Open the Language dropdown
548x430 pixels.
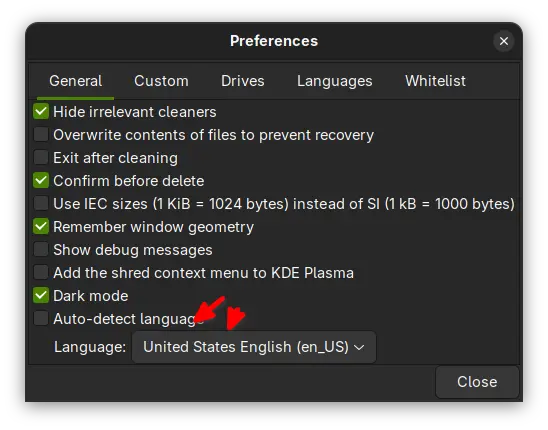point(254,347)
